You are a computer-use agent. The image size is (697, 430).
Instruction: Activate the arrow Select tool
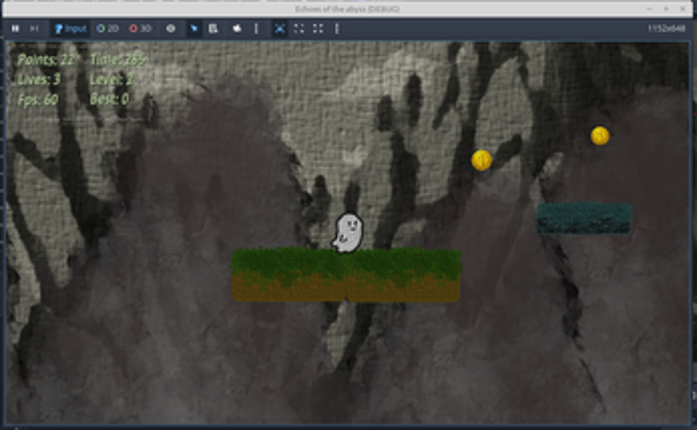point(194,29)
